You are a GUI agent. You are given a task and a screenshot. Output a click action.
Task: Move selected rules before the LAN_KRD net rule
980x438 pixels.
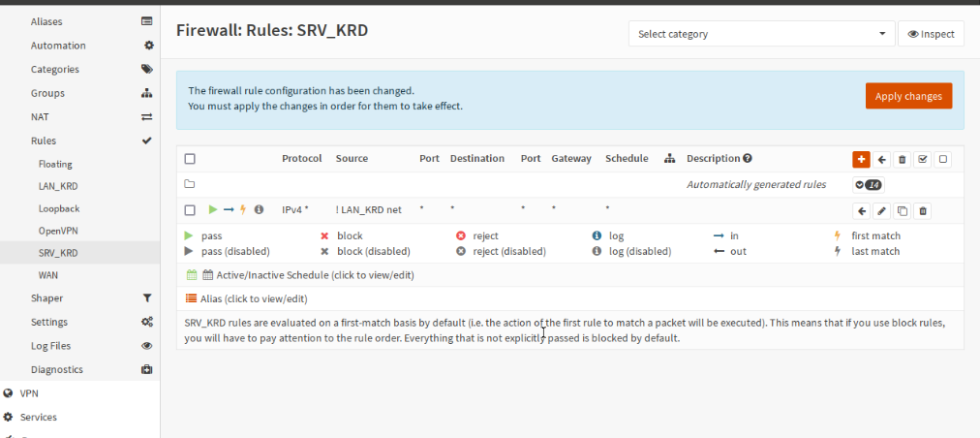(861, 210)
